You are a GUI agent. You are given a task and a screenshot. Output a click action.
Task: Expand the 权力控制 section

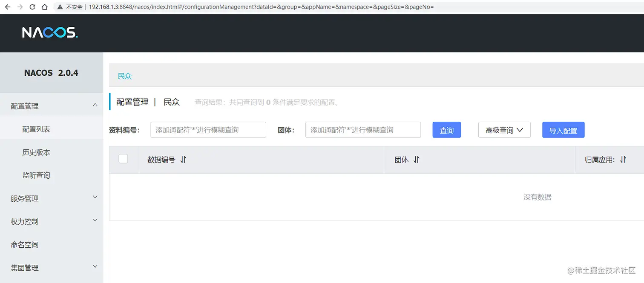click(51, 220)
